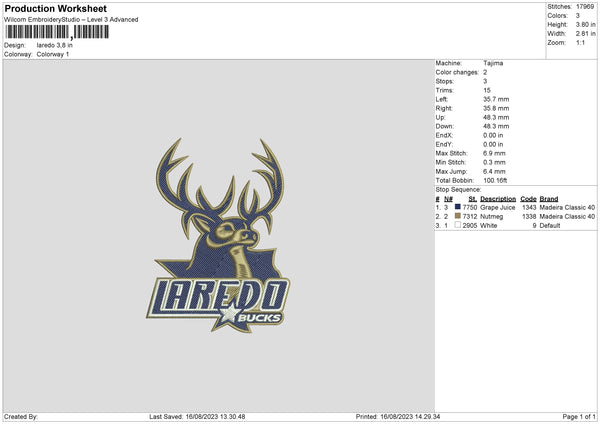
Task: Click the Min Stitch value 0.3 mm
Action: pos(494,163)
